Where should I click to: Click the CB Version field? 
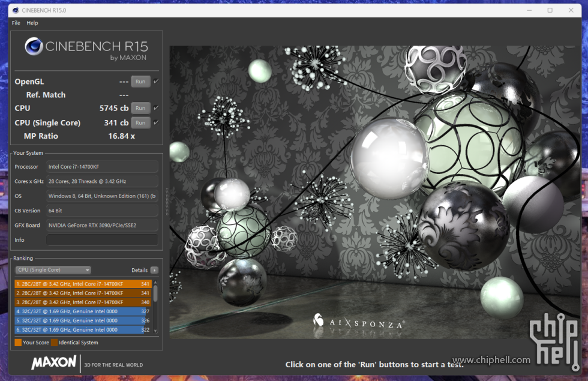(102, 211)
